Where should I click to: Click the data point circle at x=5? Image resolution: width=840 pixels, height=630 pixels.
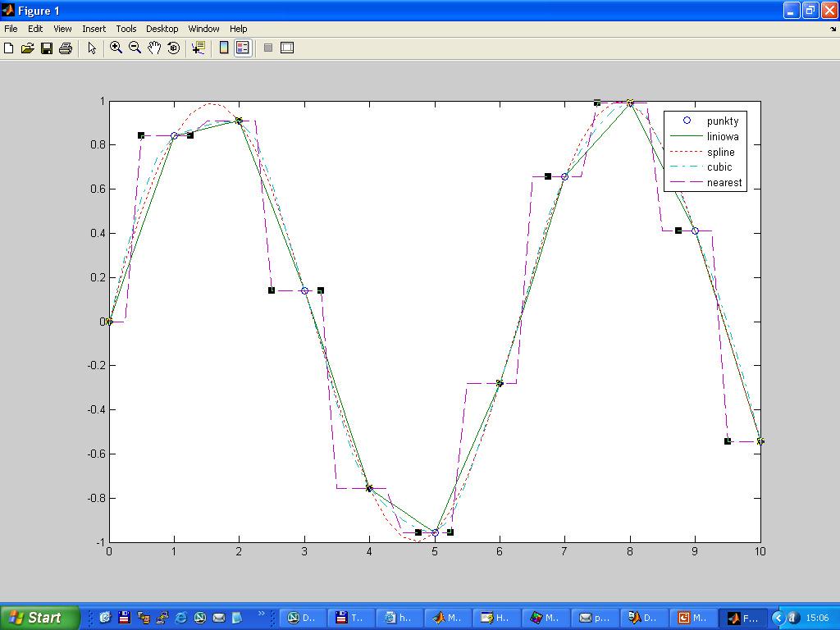(x=435, y=532)
